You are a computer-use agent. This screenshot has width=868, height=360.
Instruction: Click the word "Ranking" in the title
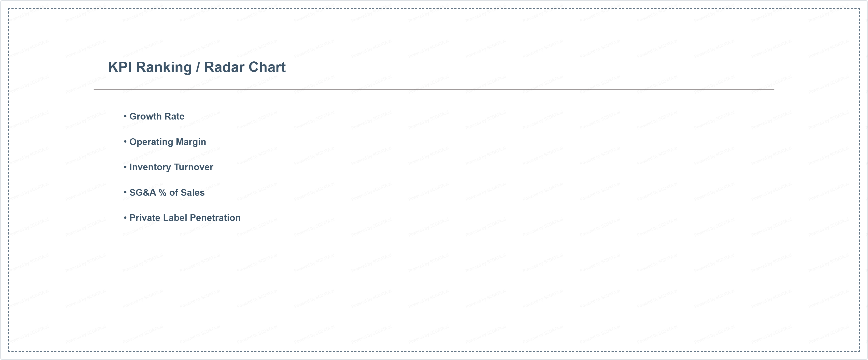(163, 67)
